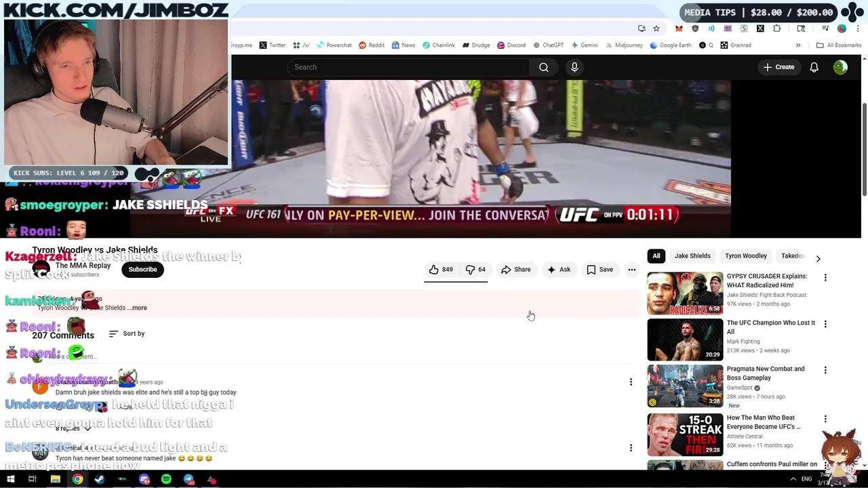Screen dimensions: 868x488
Task: Open options for How The Man Who Beat video
Action: (x=825, y=420)
